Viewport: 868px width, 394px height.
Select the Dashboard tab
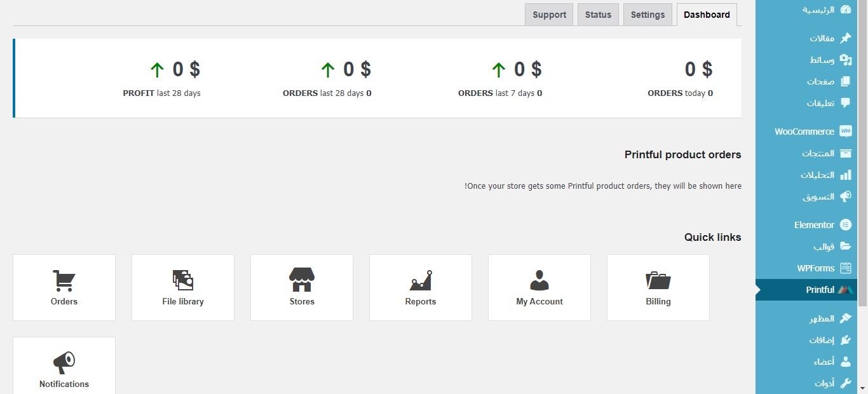(707, 15)
